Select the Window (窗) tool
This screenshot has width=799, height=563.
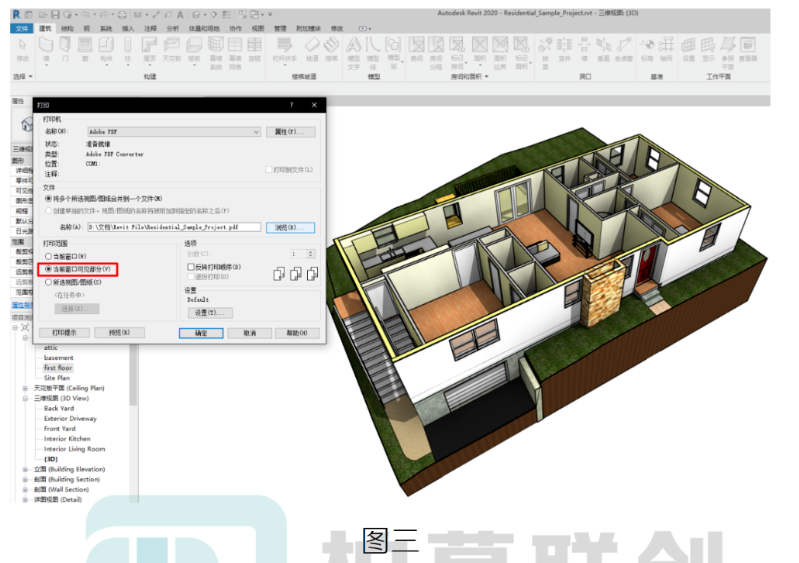[x=85, y=49]
